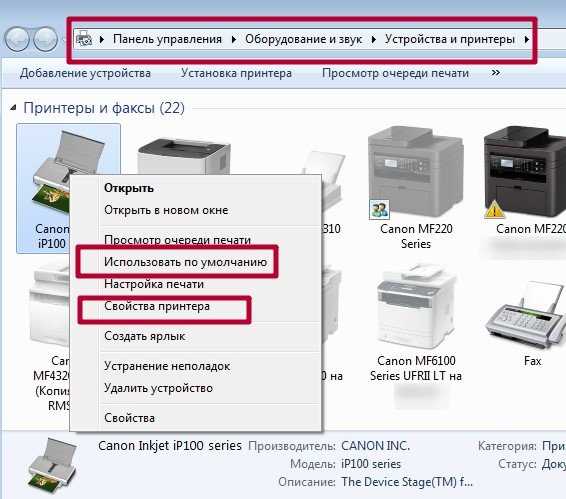Screen dimensions: 566x499
Task: Click the printer icon in the address bar
Action: [x=84, y=38]
